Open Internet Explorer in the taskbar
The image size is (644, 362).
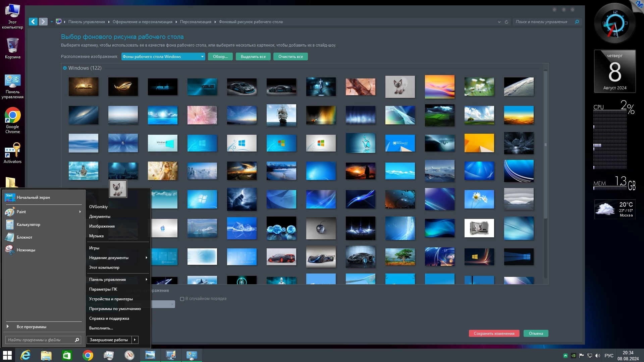pos(25,355)
